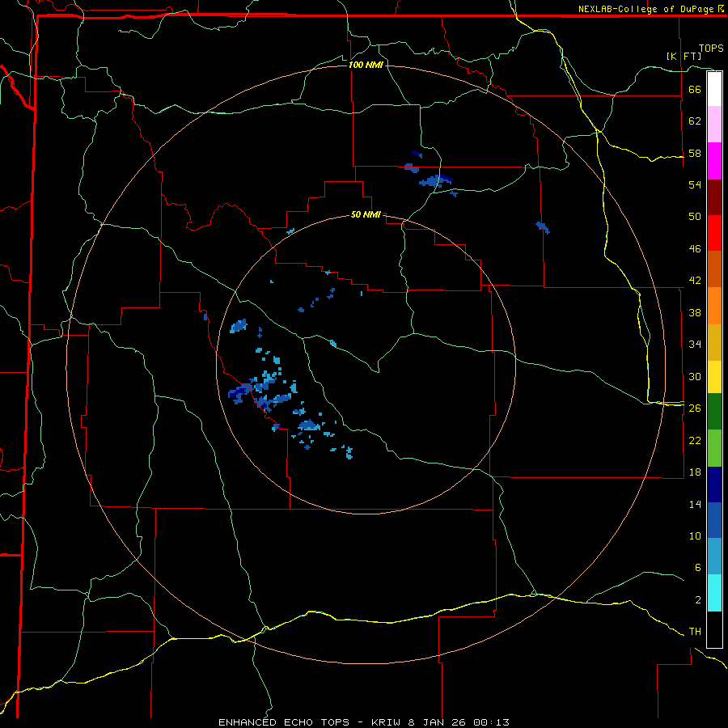The height and width of the screenshot is (728, 728).
Task: Click the legend value 66
Action: 695,89
